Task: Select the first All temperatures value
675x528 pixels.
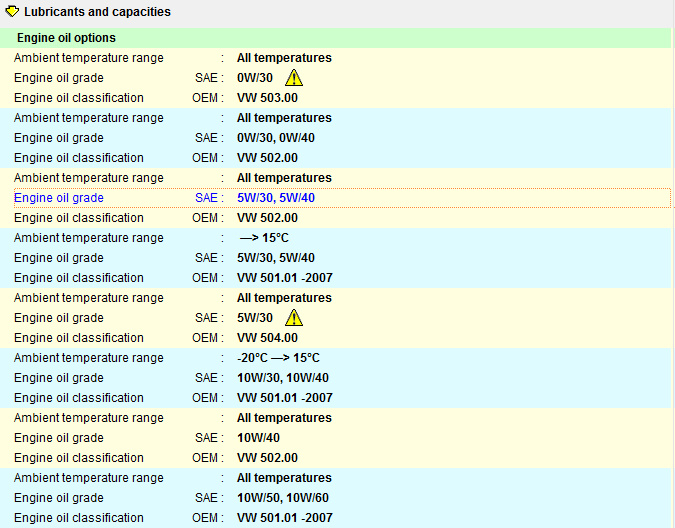Action: click(x=284, y=58)
